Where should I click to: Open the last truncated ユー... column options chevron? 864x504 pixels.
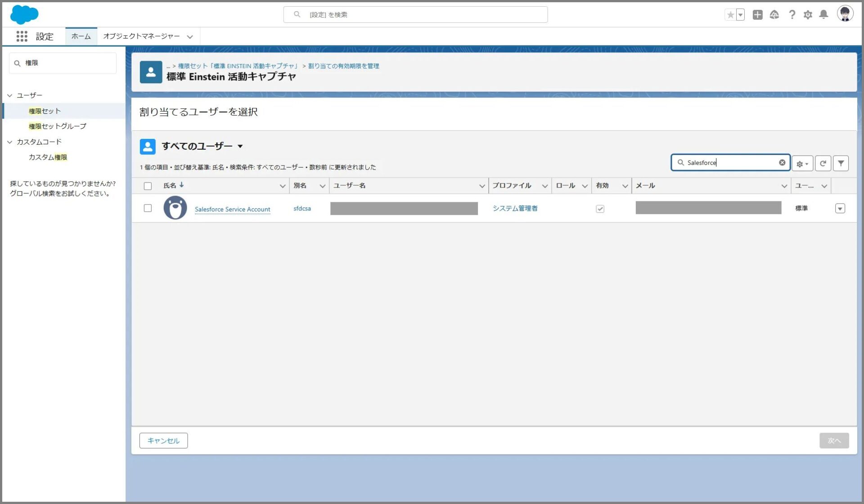coord(824,186)
